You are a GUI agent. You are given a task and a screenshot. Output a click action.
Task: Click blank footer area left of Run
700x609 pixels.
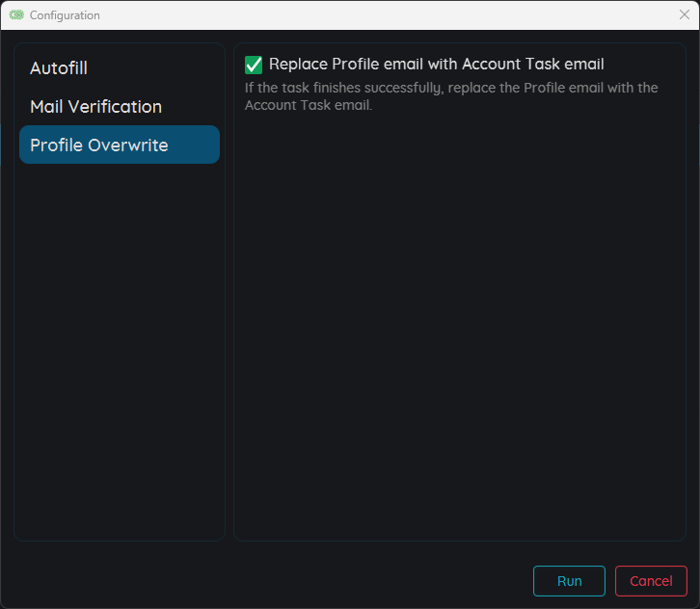[270, 581]
